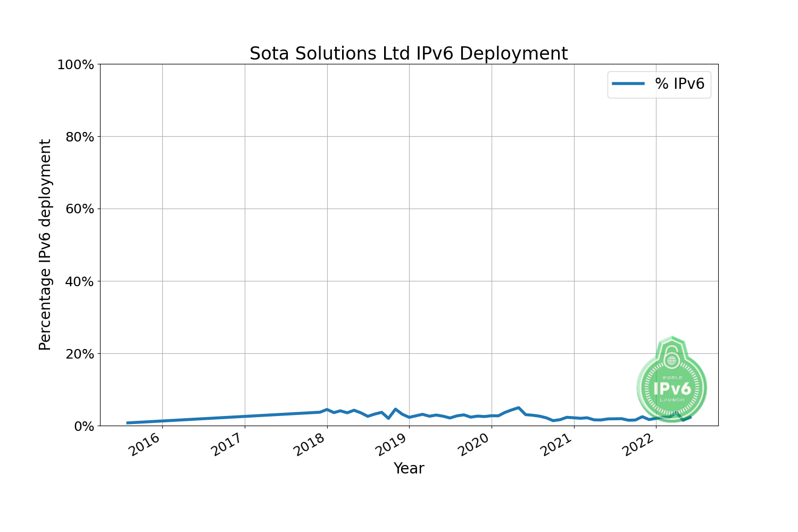Select the 2020 x-axis tick label

pos(474,444)
